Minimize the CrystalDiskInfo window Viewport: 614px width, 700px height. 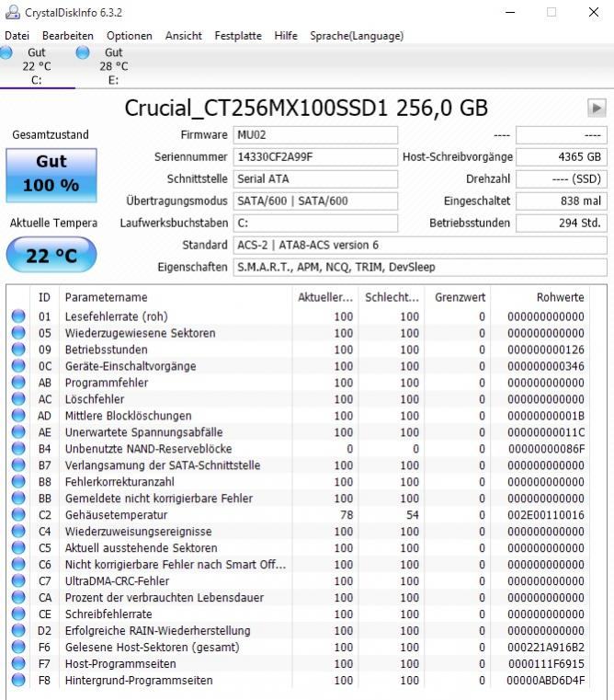pos(510,12)
